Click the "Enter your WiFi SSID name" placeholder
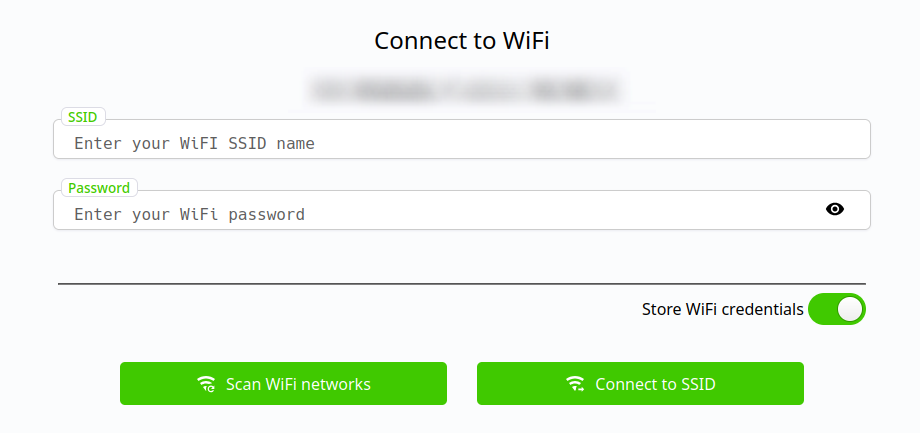This screenshot has width=920, height=433. 194,143
